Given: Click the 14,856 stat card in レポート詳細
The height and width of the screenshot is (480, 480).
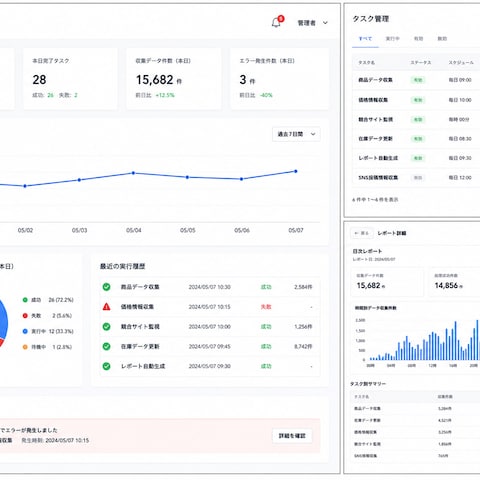Looking at the screenshot, I should pos(454,282).
